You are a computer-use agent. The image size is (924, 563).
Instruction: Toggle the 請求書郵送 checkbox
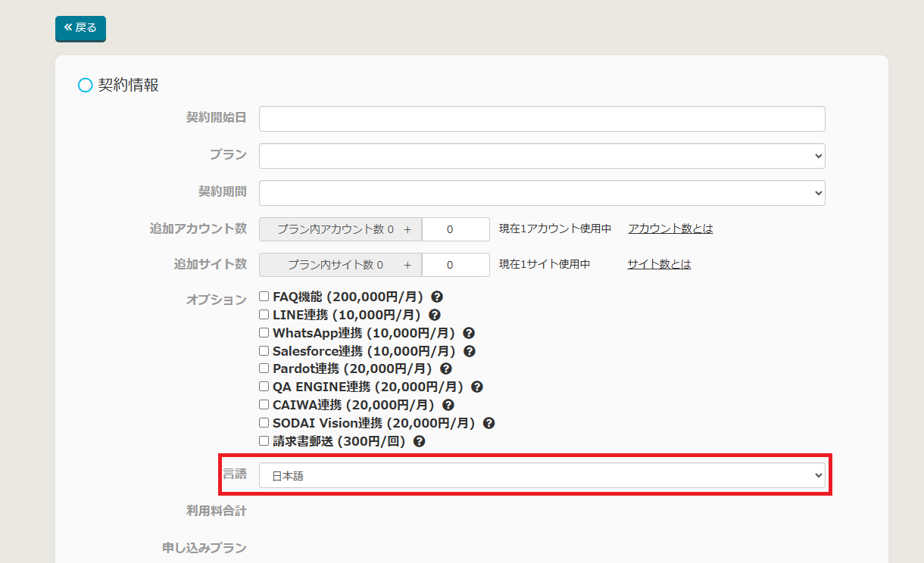[x=264, y=441]
